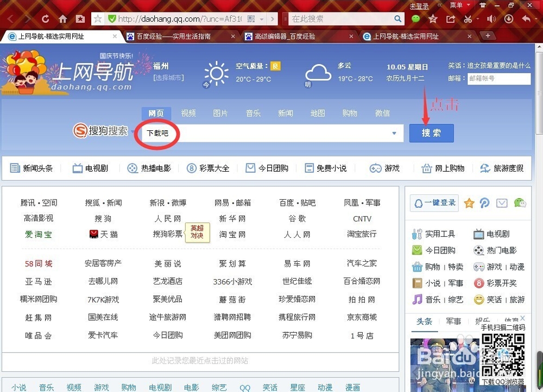Click the smiley face icon beside 笑话
The width and height of the screenshot is (543, 392).
point(478,299)
